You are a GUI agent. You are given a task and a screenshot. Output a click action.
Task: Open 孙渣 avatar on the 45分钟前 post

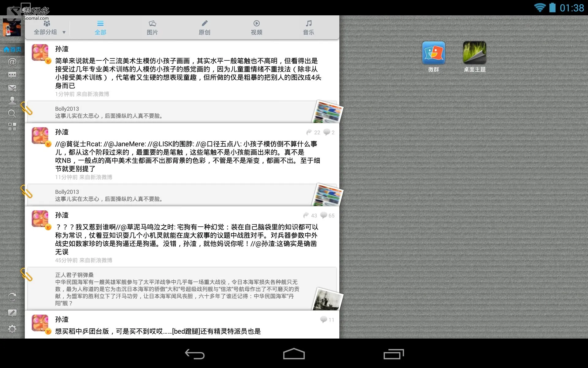[x=40, y=219]
